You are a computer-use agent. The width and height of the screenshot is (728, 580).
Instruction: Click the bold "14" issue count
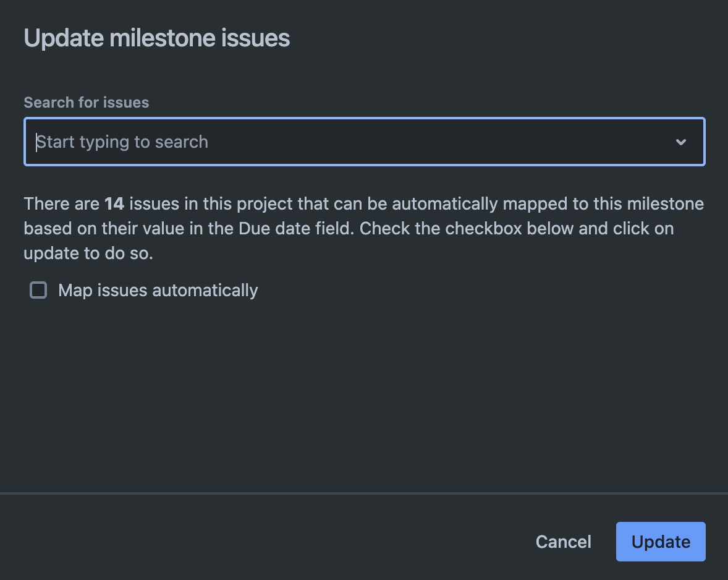click(114, 204)
